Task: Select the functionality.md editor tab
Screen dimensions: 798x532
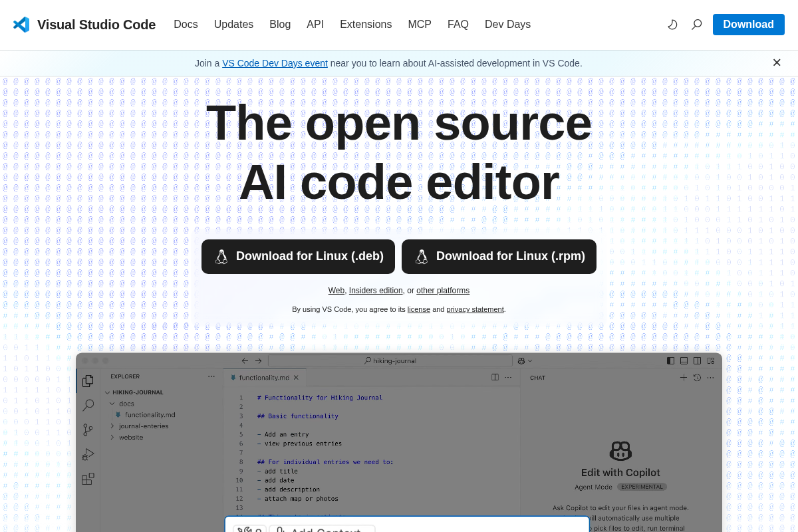Action: [x=264, y=377]
